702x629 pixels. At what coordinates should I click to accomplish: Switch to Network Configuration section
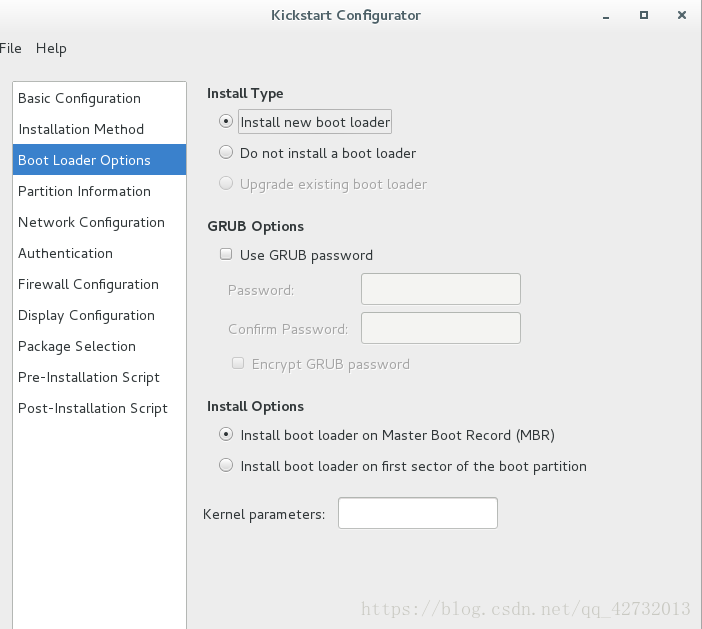click(99, 222)
